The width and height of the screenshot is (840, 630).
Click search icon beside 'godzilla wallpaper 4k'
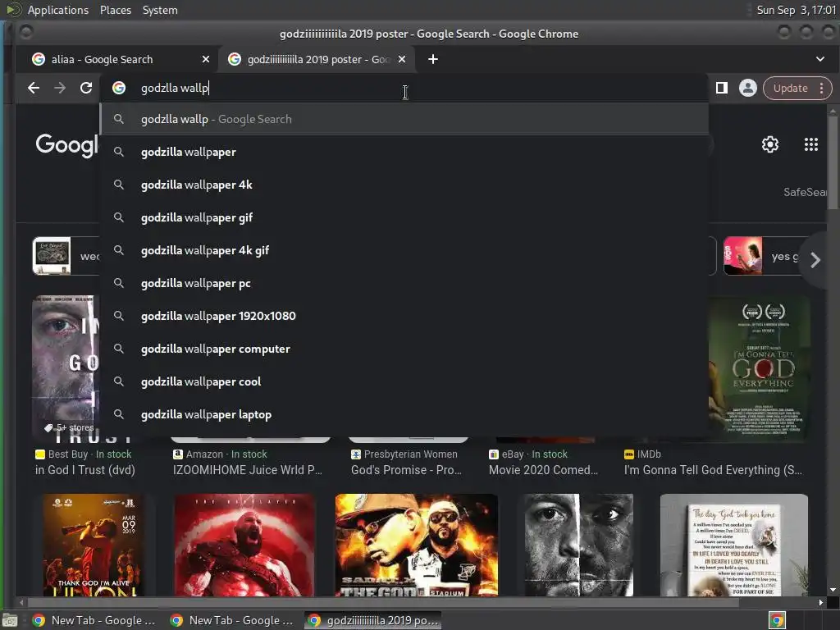click(x=119, y=185)
